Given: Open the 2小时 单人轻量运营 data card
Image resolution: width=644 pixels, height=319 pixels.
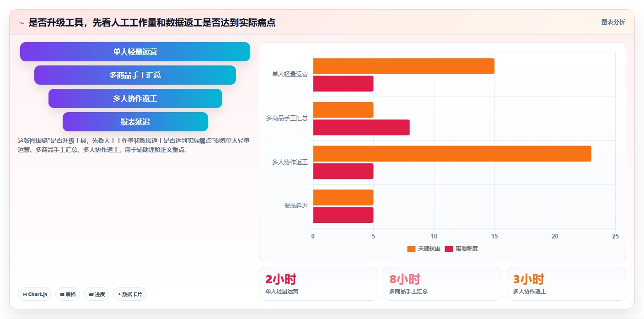Looking at the screenshot, I should (x=318, y=284).
